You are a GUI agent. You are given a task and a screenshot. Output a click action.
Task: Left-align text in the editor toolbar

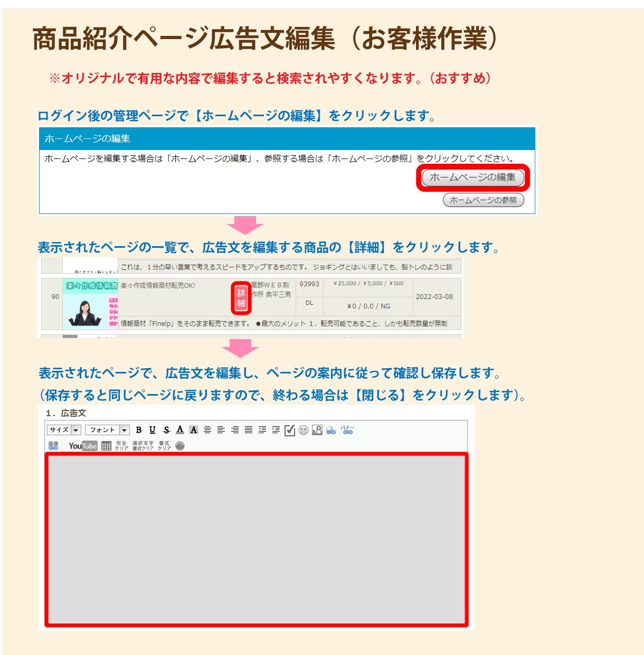(221, 430)
